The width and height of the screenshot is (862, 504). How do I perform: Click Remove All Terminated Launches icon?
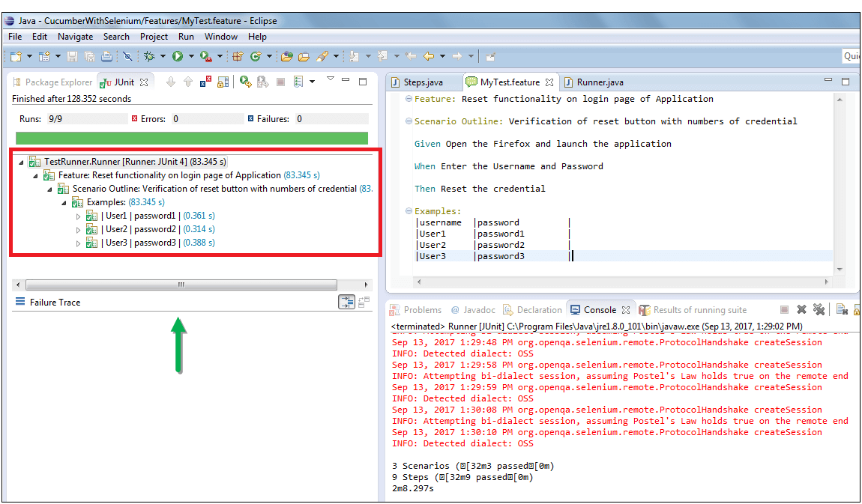(819, 310)
